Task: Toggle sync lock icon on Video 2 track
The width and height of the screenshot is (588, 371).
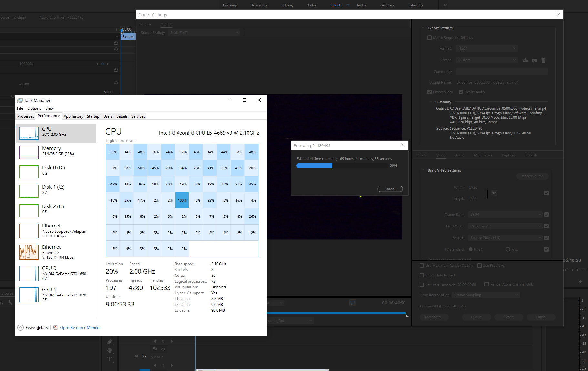Action: click(154, 349)
